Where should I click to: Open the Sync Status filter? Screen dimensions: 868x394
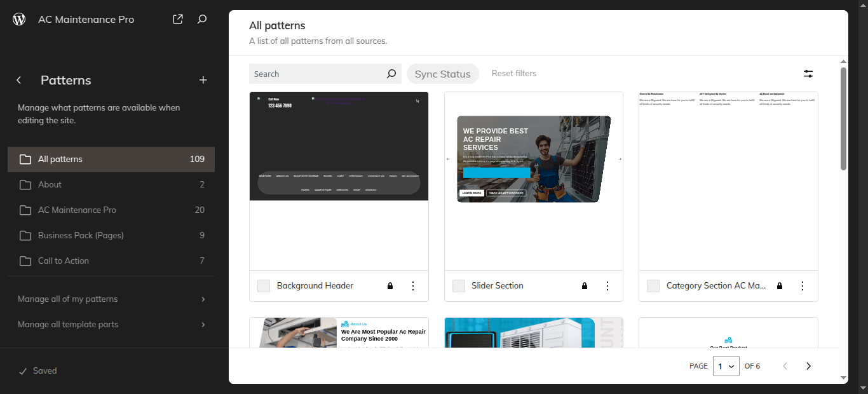coord(443,74)
